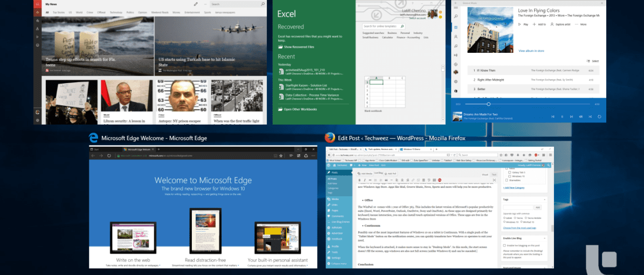Viewport: 644px width, 275px height.
Task: Toggle repeat in Groove player bar
Action: 600,117
